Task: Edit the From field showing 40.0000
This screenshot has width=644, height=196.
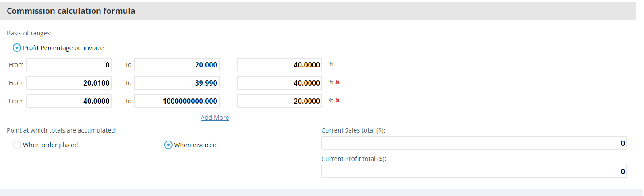Action: (x=69, y=101)
